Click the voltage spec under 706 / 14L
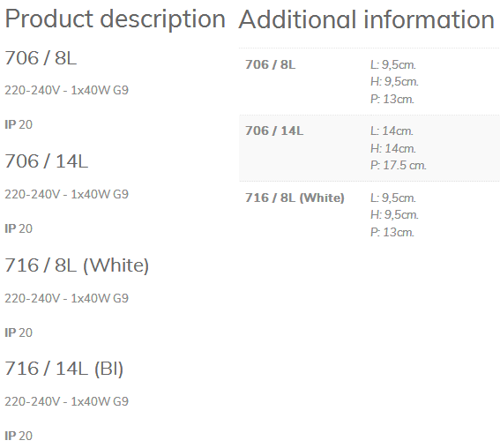500x448 pixels. pos(67,194)
